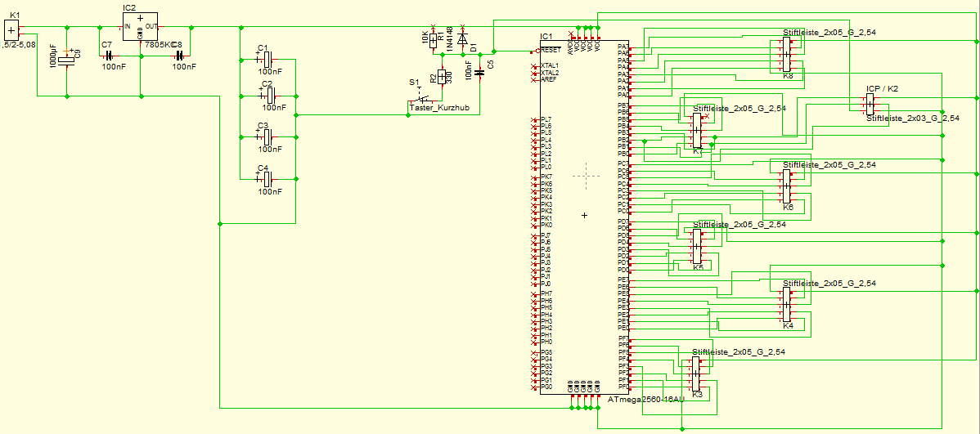Click the IN pin label on IC2
The height and width of the screenshot is (434, 980).
tap(128, 27)
